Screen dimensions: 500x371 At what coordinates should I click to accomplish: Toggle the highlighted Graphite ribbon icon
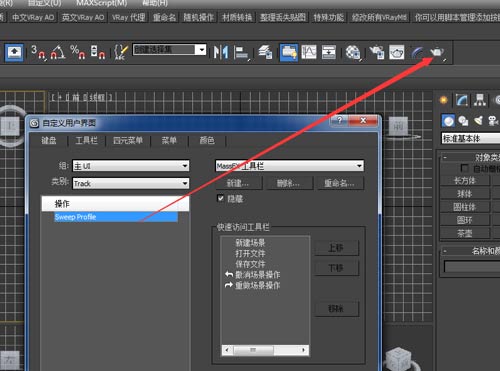click(289, 52)
